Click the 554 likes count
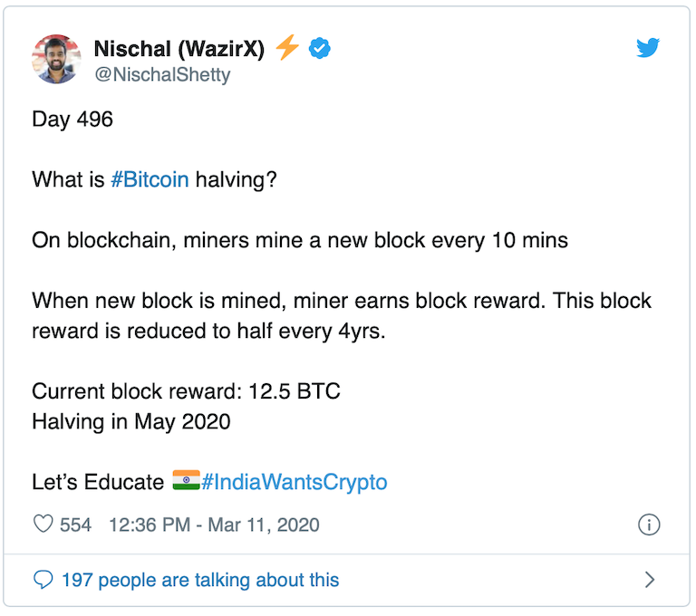This screenshot has width=696, height=616. pyautogui.click(x=75, y=525)
